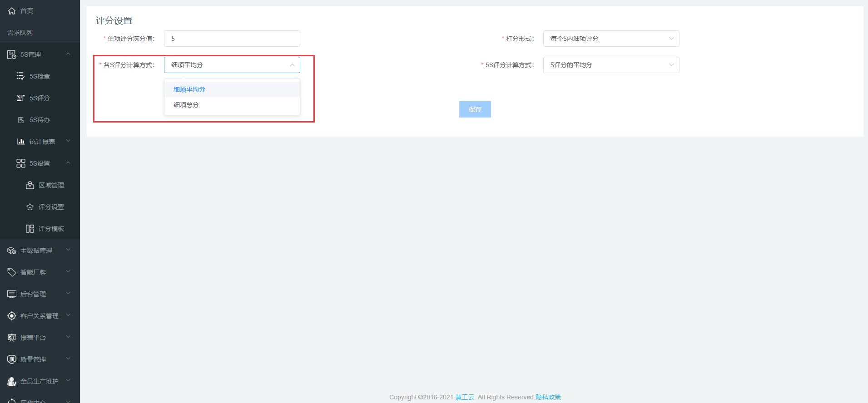
Task: Click the 5S待办 todo icon
Action: click(20, 120)
